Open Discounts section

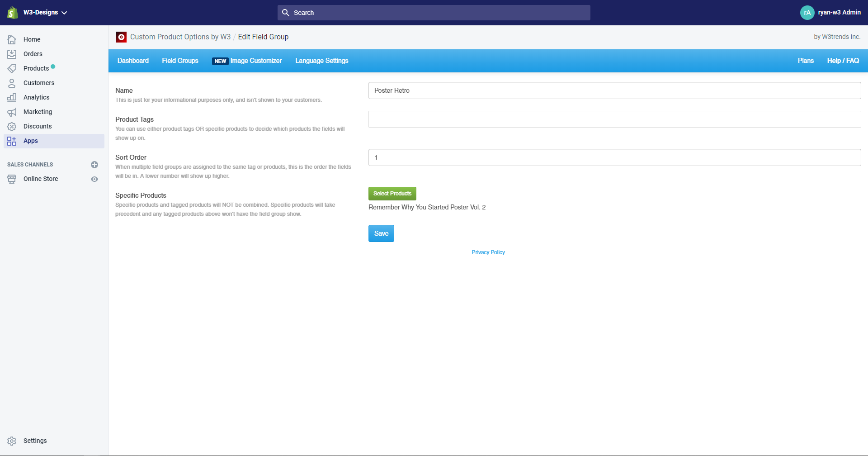pos(54,126)
